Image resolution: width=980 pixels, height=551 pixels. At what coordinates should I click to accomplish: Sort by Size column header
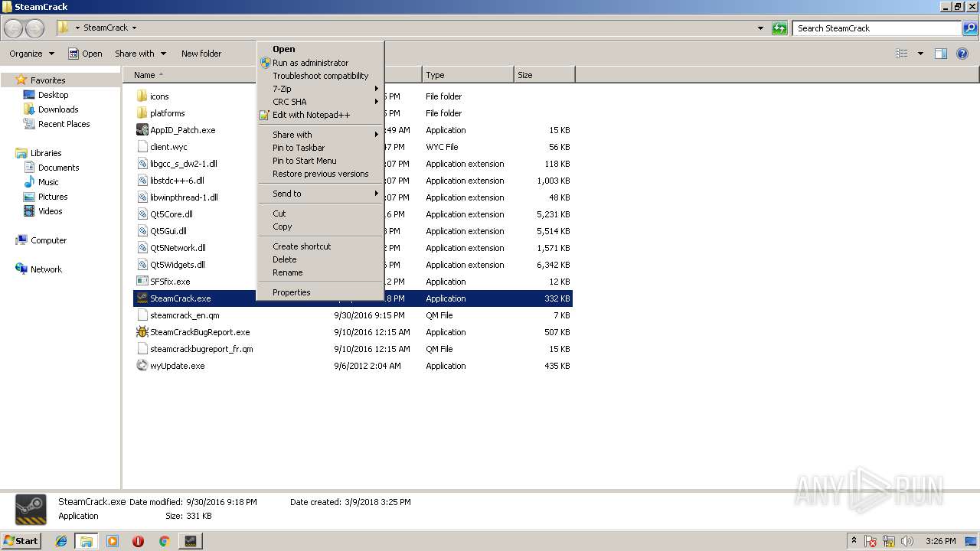pos(544,75)
